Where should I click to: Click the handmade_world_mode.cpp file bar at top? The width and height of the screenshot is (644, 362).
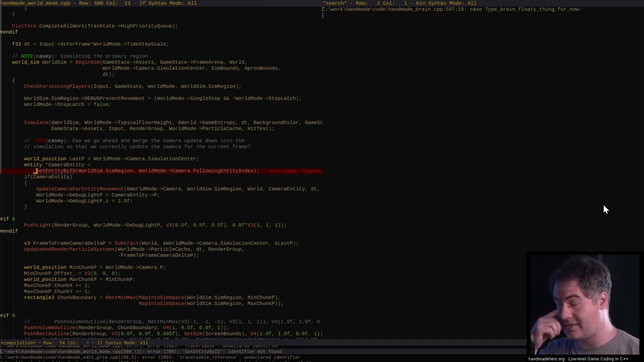[x=161, y=3]
